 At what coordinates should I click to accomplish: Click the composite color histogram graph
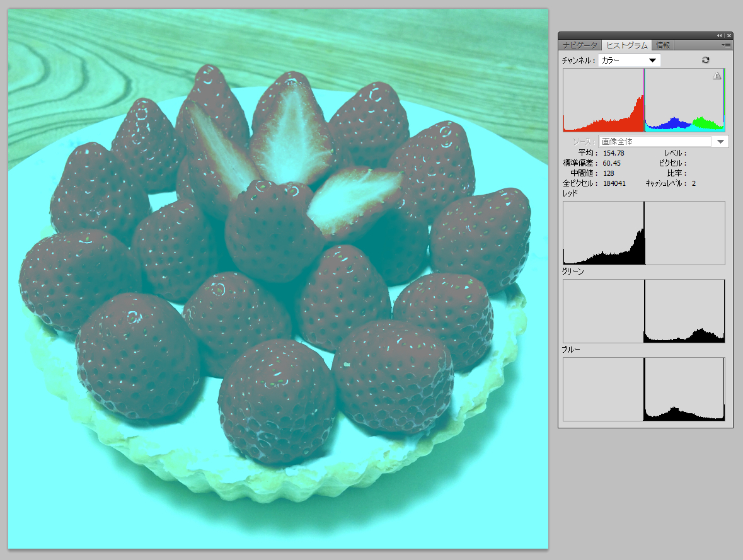coord(644,100)
